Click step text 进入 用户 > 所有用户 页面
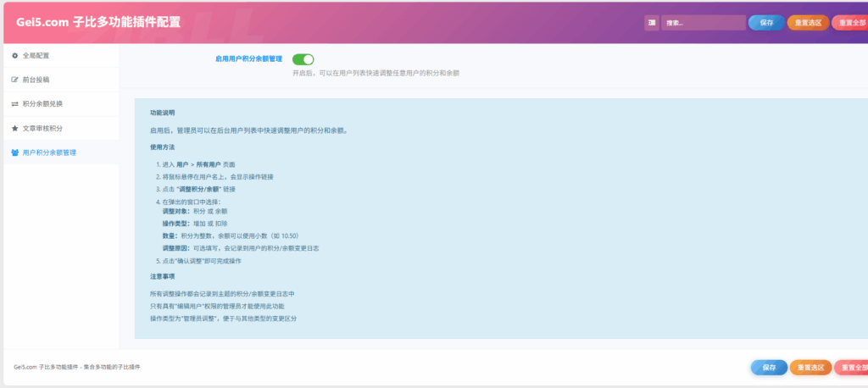868x388 pixels. pyautogui.click(x=198, y=164)
